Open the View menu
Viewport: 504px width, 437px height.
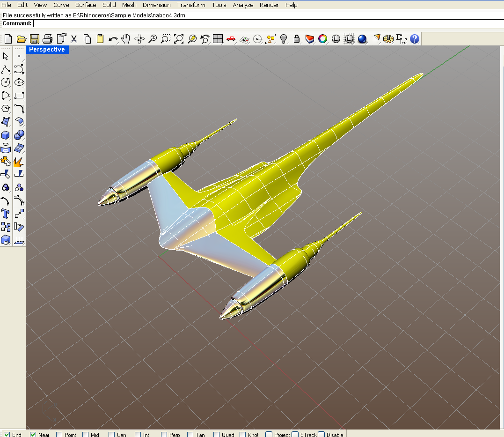pos(41,5)
